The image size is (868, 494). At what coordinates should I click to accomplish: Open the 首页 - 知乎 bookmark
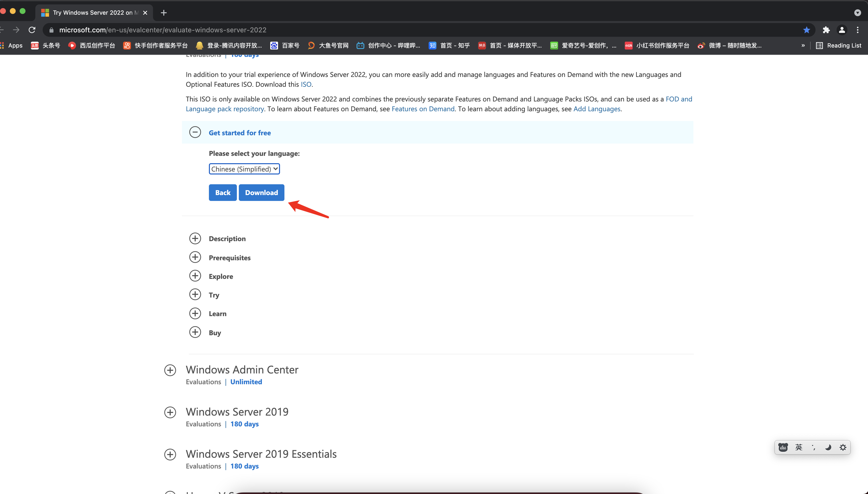tap(449, 46)
